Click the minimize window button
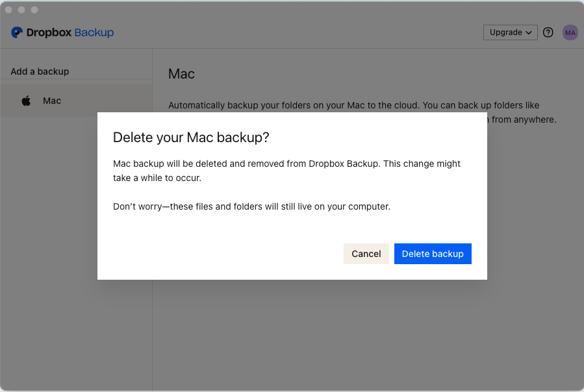This screenshot has width=584, height=392. (21, 10)
